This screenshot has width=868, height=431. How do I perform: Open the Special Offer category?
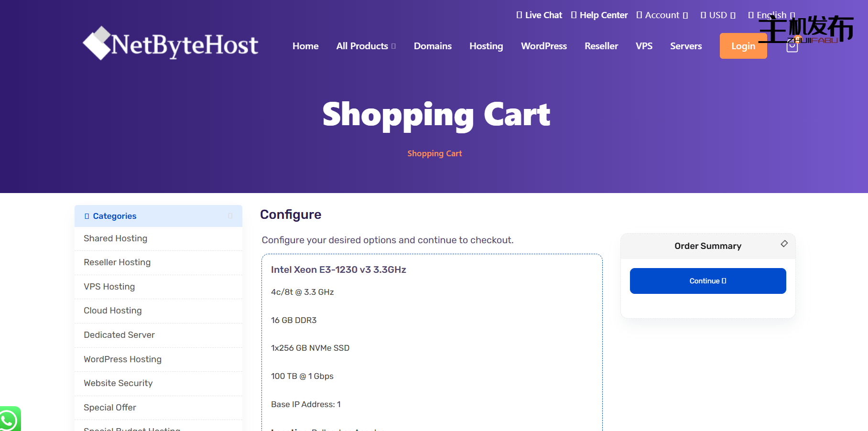click(x=158, y=408)
